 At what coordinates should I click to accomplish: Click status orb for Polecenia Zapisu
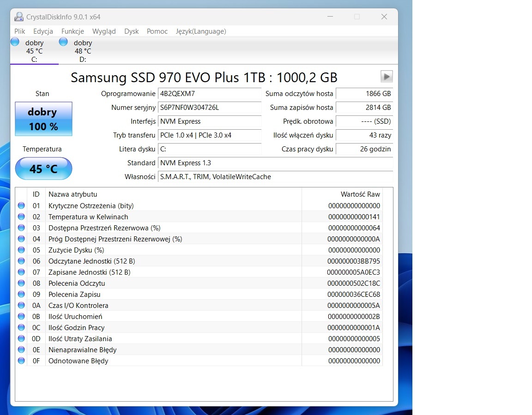21,294
